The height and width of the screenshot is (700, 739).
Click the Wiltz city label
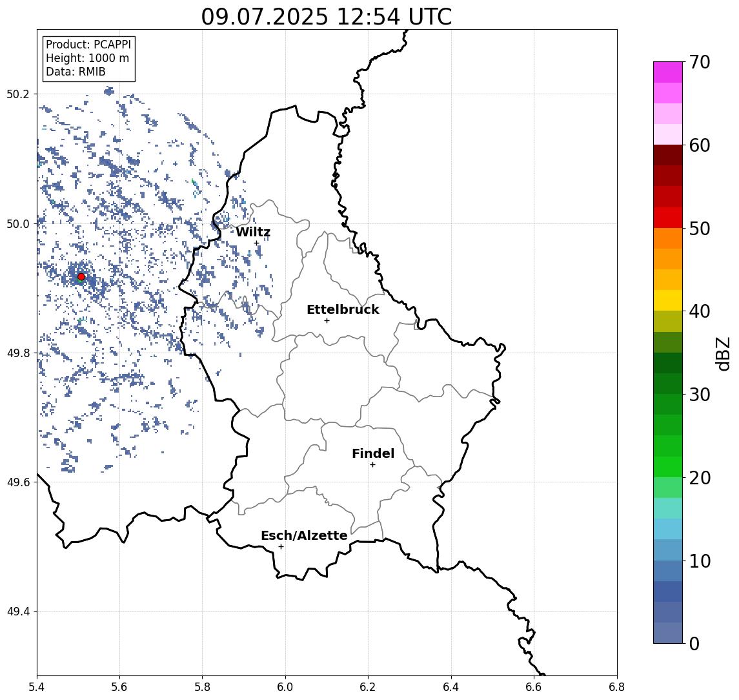point(253,232)
